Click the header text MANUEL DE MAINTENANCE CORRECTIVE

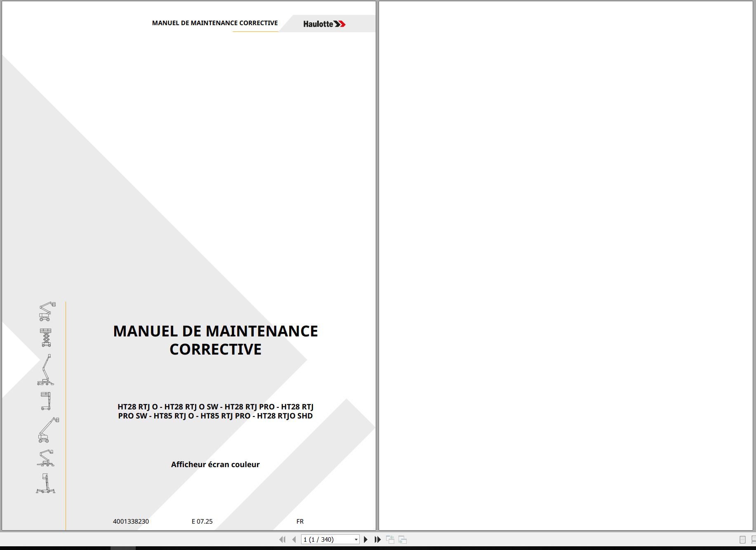coord(215,23)
